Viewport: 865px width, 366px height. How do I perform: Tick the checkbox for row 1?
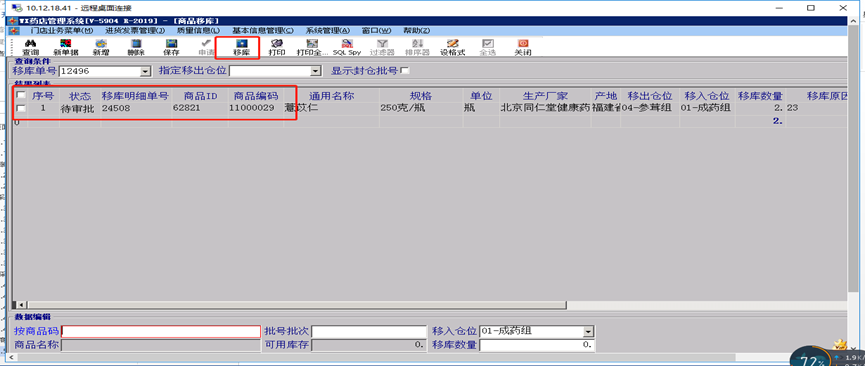21,108
